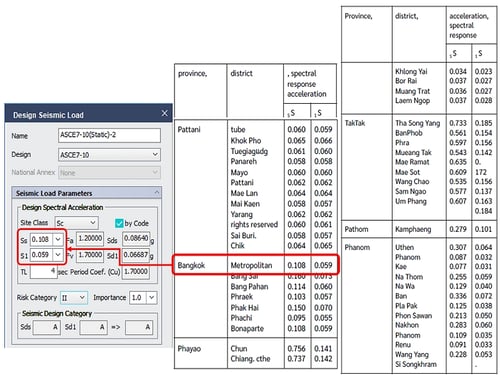Click the Metropolitan district cell
Image resolution: width=500 pixels, height=375 pixels.
click(x=251, y=265)
